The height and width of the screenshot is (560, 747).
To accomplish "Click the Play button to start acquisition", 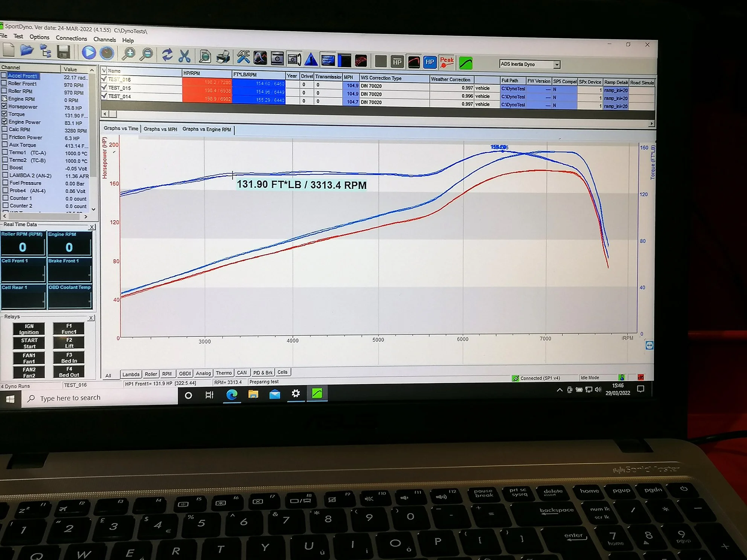I will click(89, 53).
